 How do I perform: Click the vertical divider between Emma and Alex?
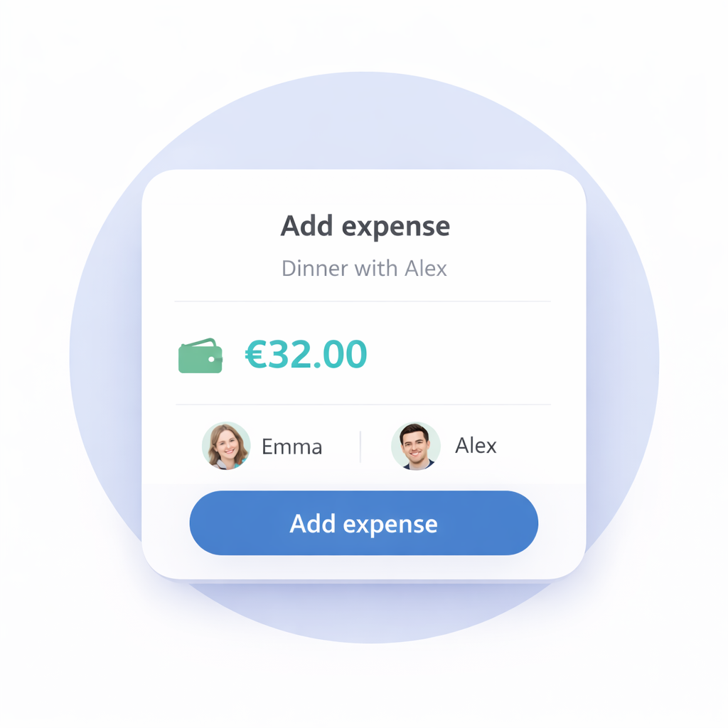click(x=360, y=446)
